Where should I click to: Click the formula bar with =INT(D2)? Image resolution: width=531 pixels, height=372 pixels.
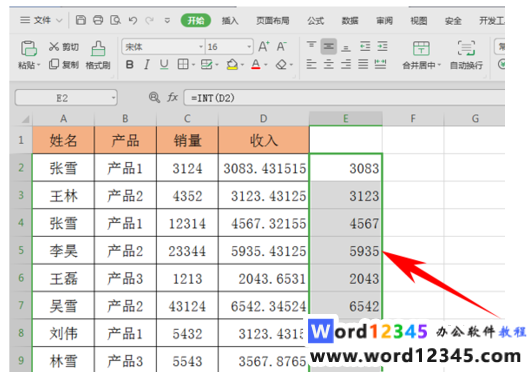[x=344, y=98]
